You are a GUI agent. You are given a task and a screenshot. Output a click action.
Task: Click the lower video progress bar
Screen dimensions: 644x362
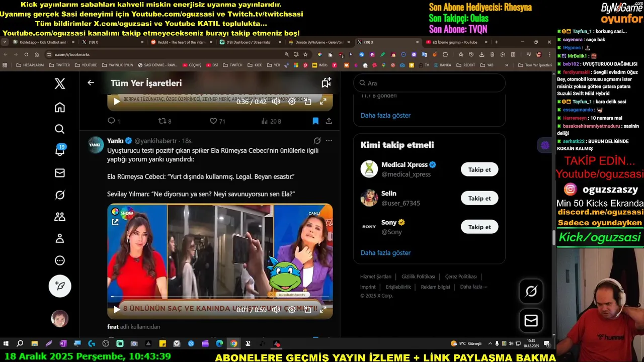220,298
